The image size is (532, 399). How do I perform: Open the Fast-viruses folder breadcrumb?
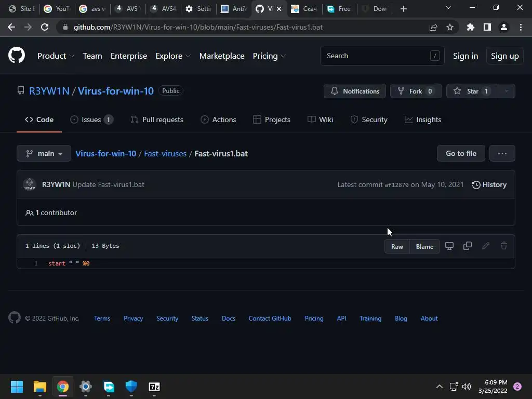pos(165,154)
